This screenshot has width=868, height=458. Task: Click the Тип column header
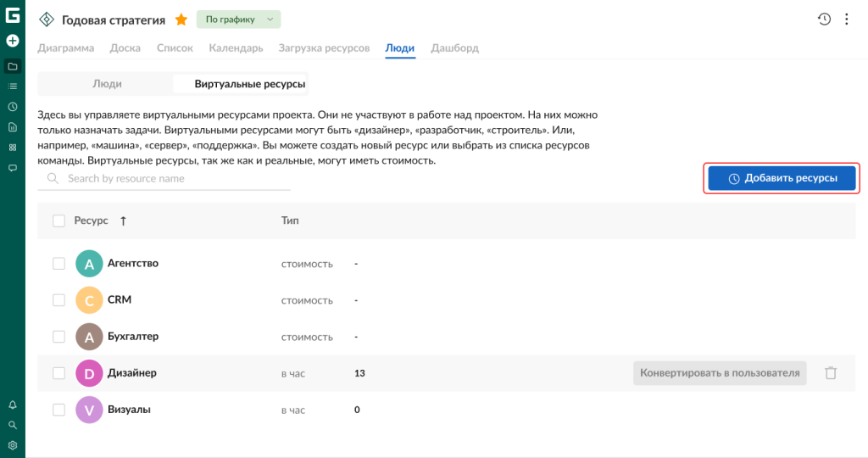click(x=290, y=221)
